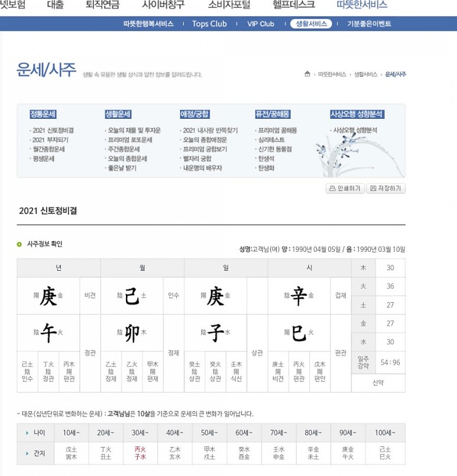The image size is (457, 476).
Task: Open the 헬프데스크 top menu
Action: [294, 5]
